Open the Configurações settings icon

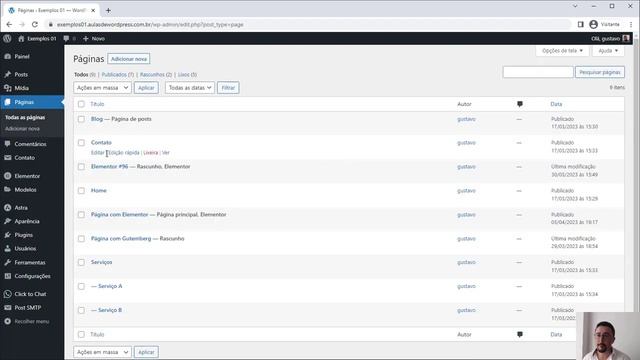tap(8, 276)
